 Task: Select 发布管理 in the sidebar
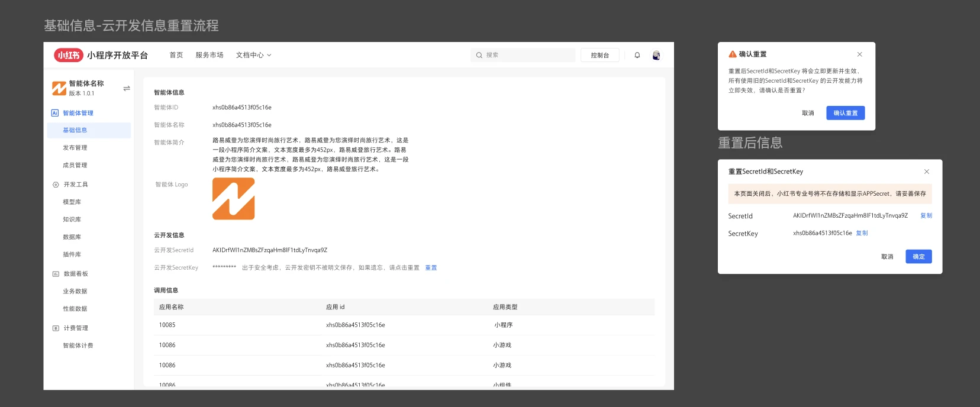[75, 148]
